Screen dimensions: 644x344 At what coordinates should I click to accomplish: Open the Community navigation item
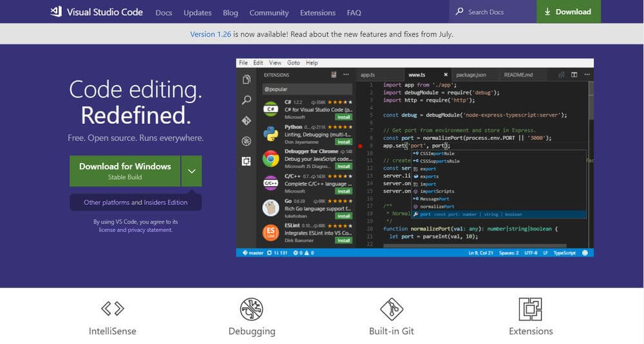pyautogui.click(x=269, y=13)
